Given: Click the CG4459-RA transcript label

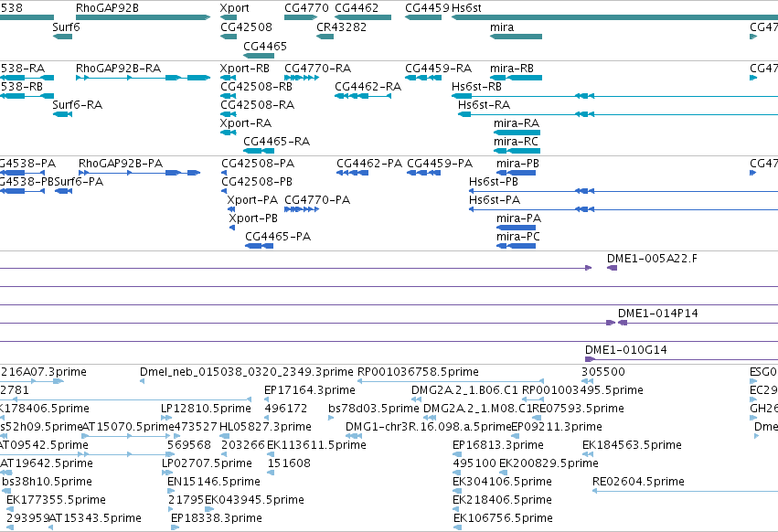Looking at the screenshot, I should [x=438, y=68].
